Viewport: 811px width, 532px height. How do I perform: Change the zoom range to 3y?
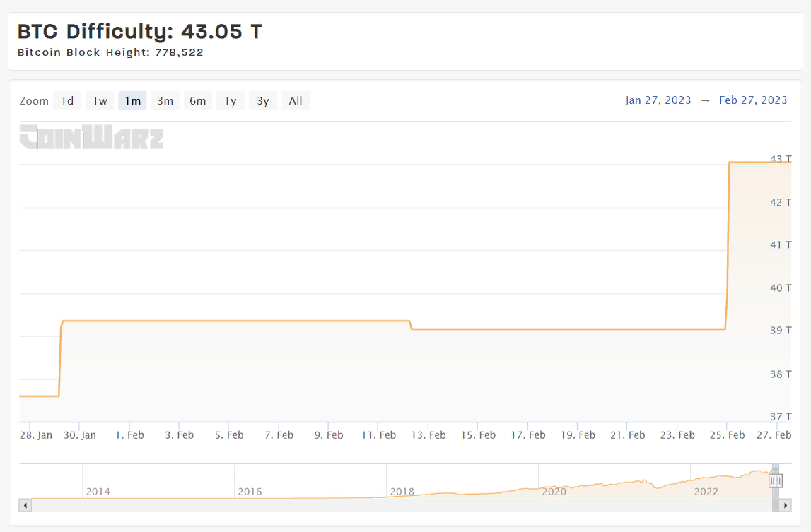tap(263, 101)
